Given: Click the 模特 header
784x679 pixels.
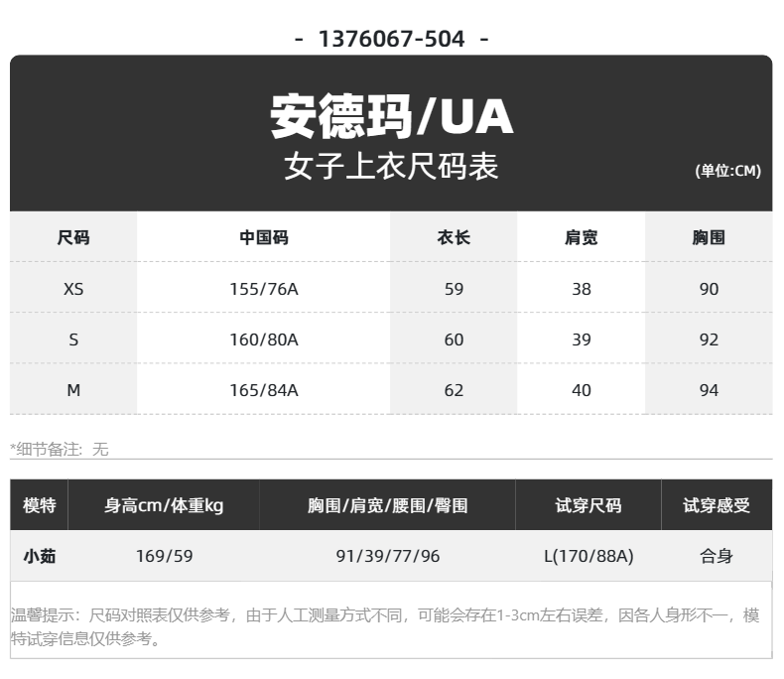Looking at the screenshot, I should (40, 505).
